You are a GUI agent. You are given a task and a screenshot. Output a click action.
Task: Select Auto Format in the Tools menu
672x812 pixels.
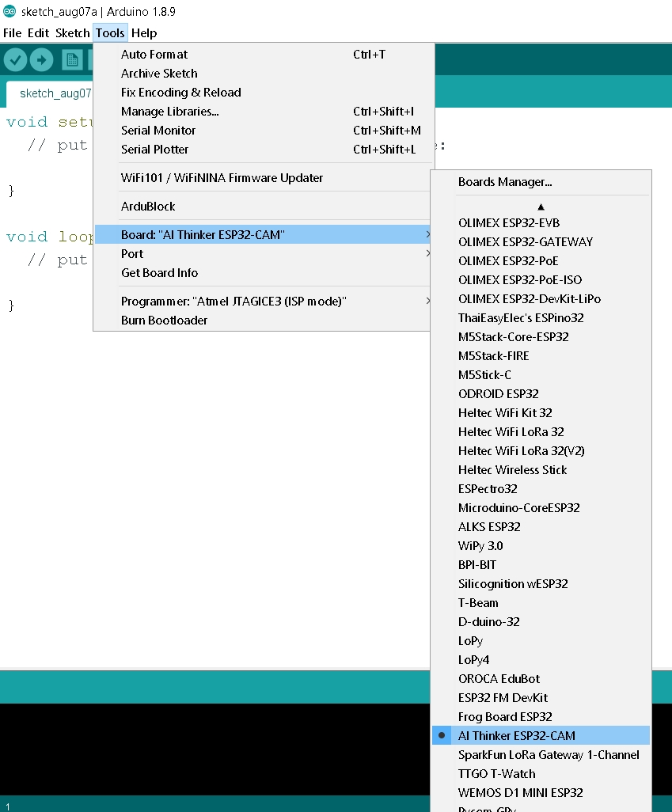click(x=154, y=55)
